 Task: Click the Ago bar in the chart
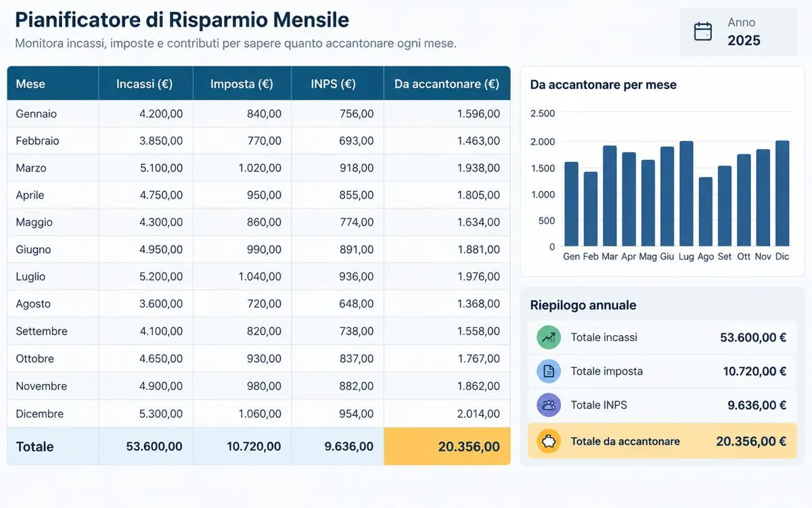706,211
